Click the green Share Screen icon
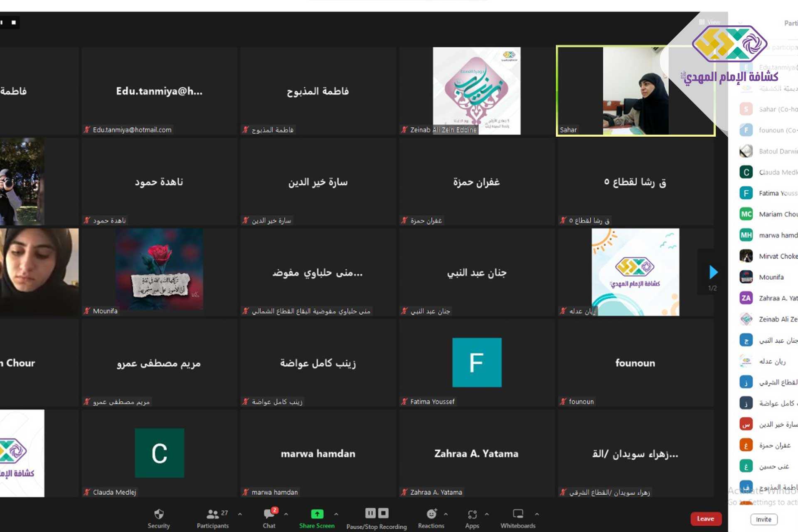798x532 pixels. coord(317,514)
